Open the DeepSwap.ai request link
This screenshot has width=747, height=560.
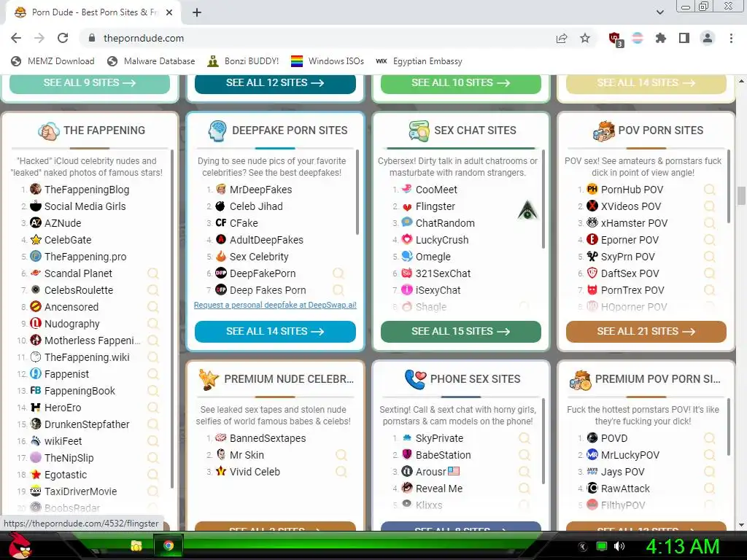coord(275,305)
